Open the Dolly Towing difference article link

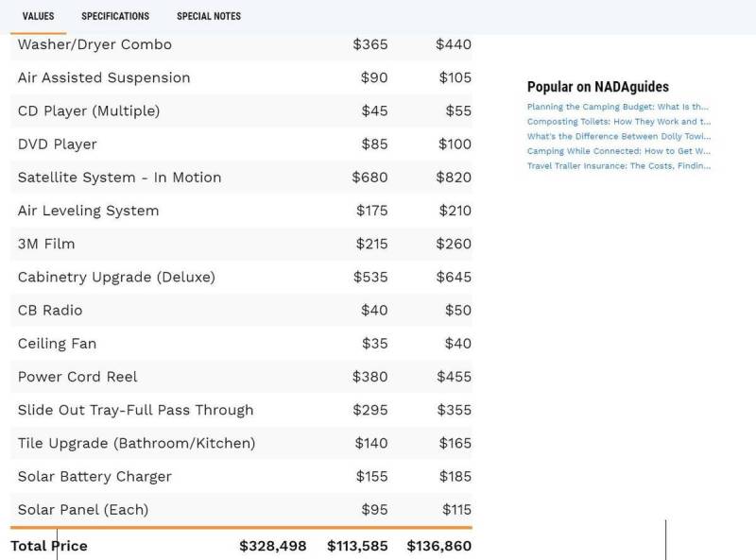pos(618,136)
